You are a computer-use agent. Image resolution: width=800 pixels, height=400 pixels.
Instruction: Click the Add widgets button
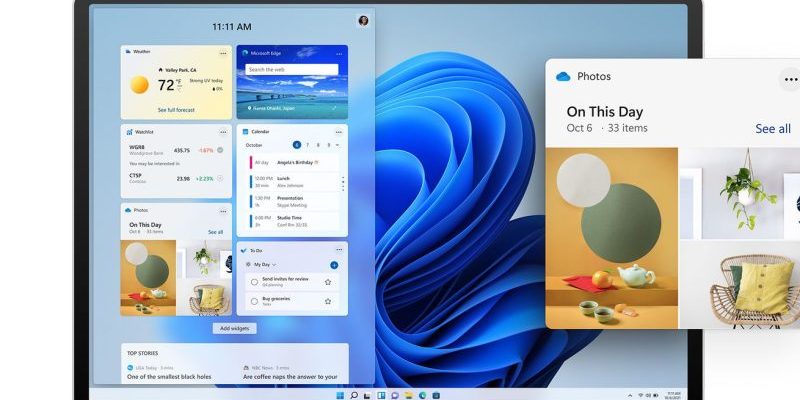(x=235, y=329)
